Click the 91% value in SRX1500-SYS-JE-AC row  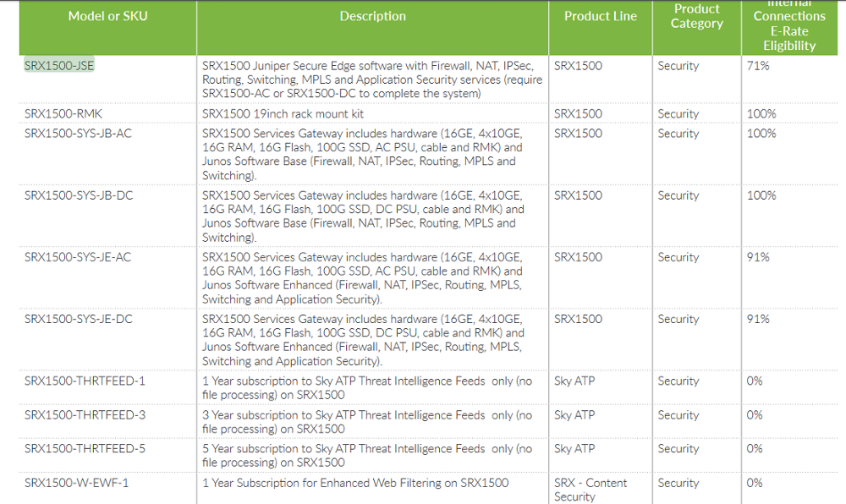tap(758, 257)
